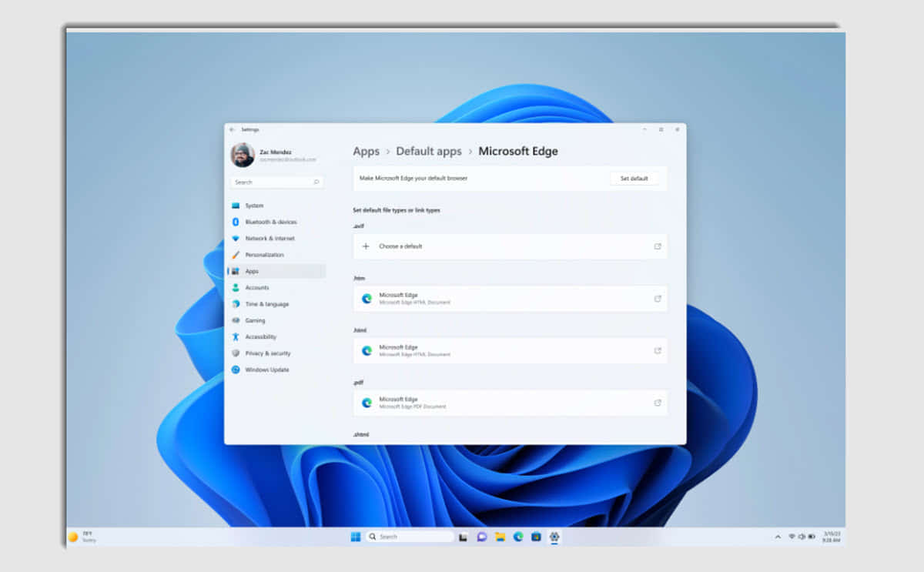Screen dimensions: 924x572
Task: Open the Windows Start menu
Action: [356, 537]
